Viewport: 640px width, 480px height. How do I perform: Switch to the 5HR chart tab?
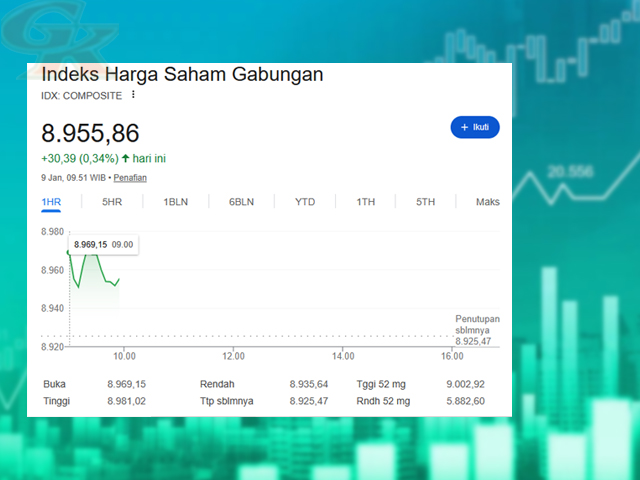click(x=112, y=202)
